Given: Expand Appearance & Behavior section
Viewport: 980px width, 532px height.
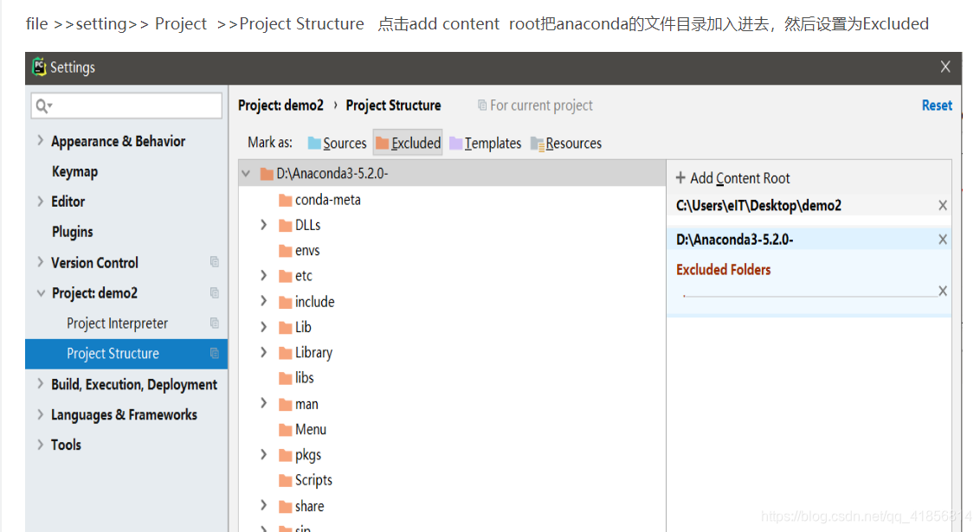Looking at the screenshot, I should click(41, 140).
